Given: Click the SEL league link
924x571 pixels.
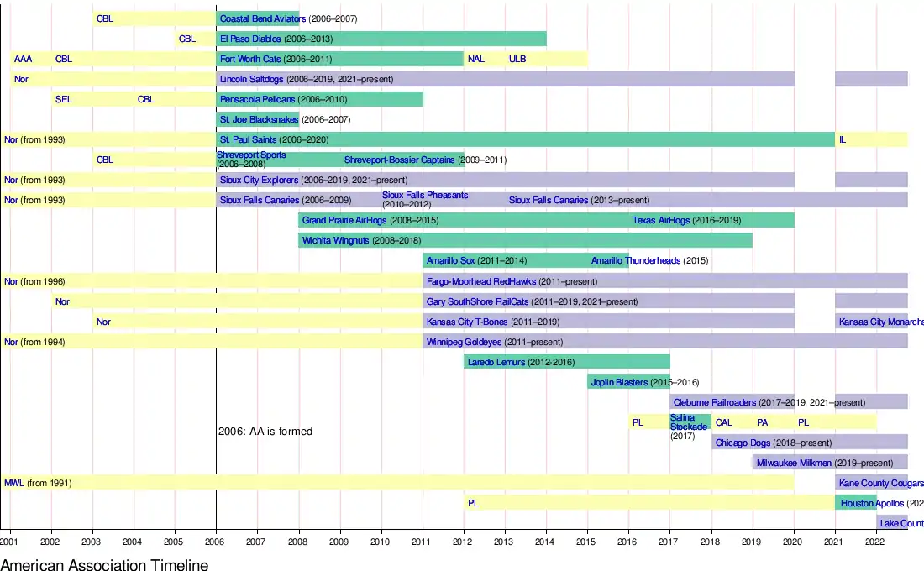Looking at the screenshot, I should [x=63, y=99].
